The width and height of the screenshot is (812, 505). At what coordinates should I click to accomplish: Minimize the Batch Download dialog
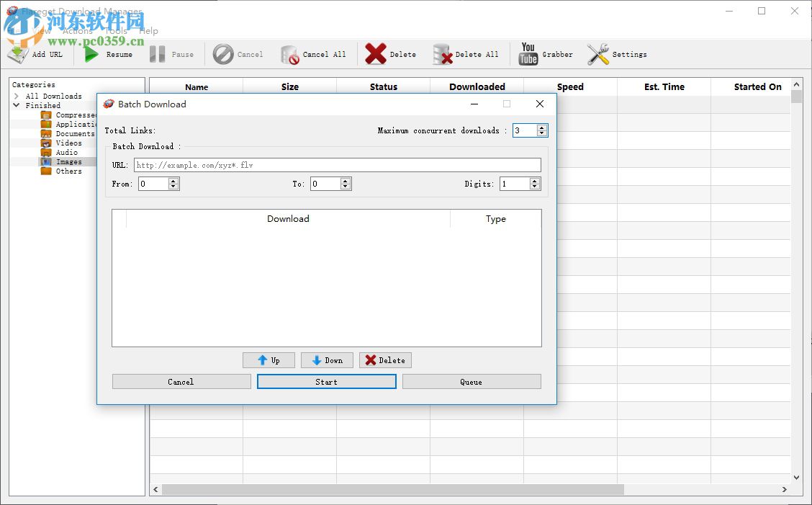click(474, 104)
